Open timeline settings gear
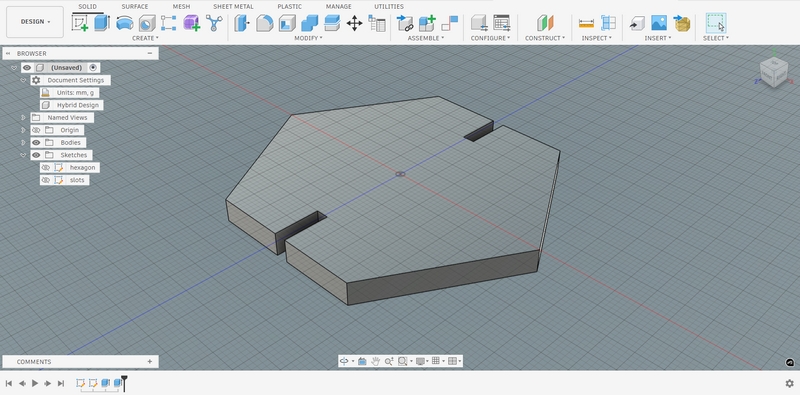Screen dimensions: 800x395 789,383
